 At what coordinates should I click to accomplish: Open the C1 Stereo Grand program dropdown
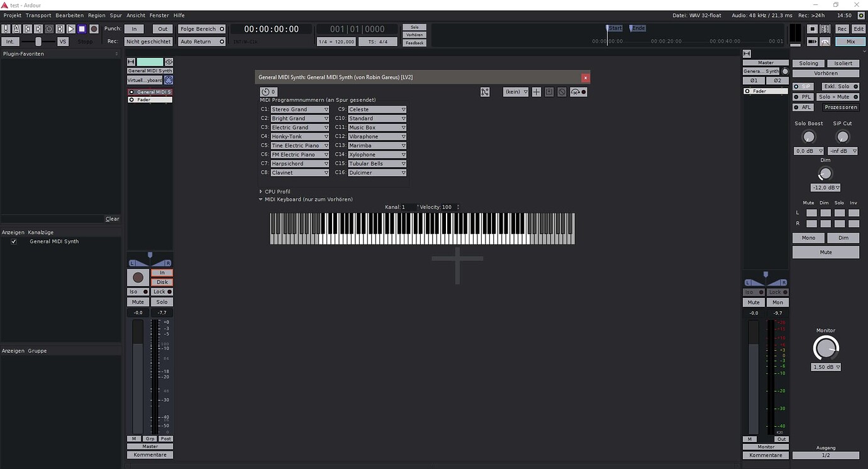tap(299, 109)
